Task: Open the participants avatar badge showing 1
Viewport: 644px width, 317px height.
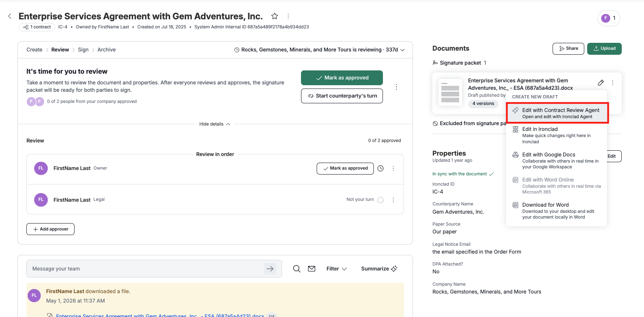Action: pos(609,18)
